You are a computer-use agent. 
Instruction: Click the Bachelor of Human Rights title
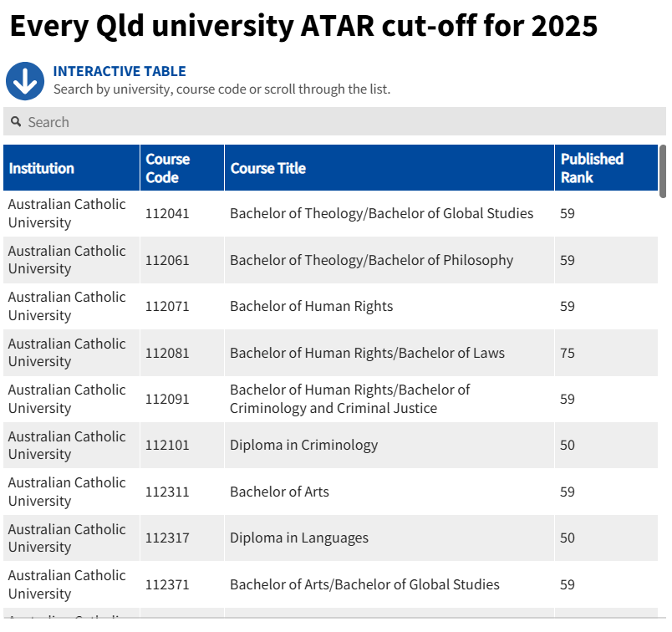tap(312, 307)
